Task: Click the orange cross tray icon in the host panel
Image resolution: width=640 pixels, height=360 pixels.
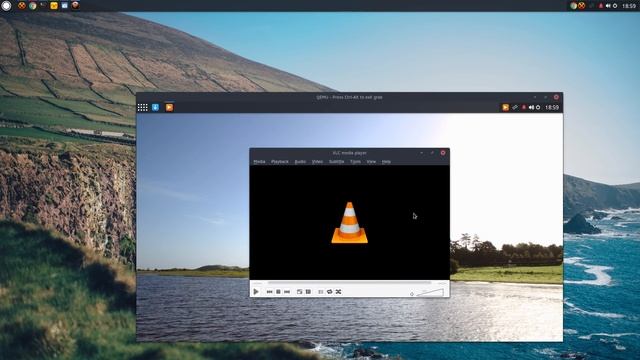Action: click(582, 6)
